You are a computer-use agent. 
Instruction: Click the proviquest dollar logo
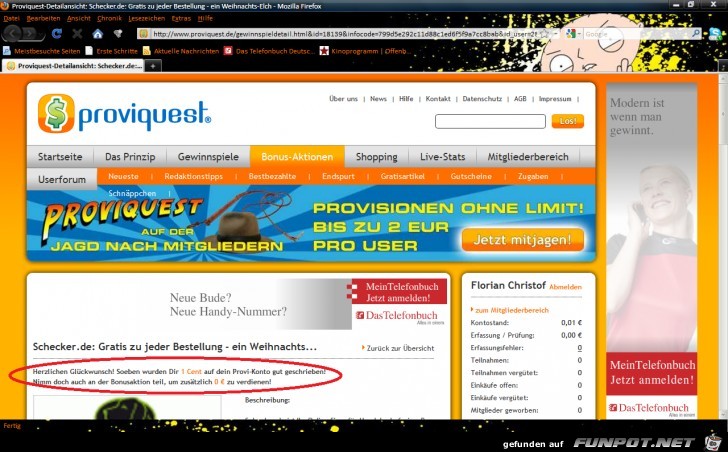pos(124,114)
